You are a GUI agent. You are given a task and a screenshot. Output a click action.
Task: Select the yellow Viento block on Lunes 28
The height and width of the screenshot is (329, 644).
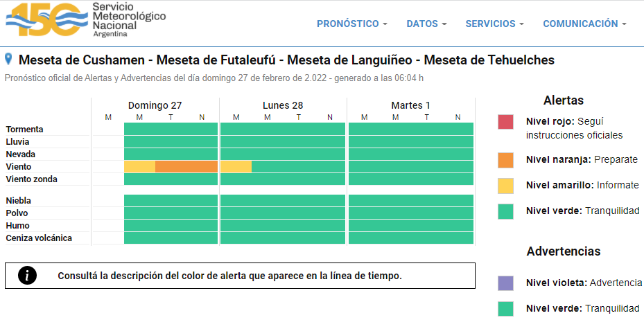point(236,166)
